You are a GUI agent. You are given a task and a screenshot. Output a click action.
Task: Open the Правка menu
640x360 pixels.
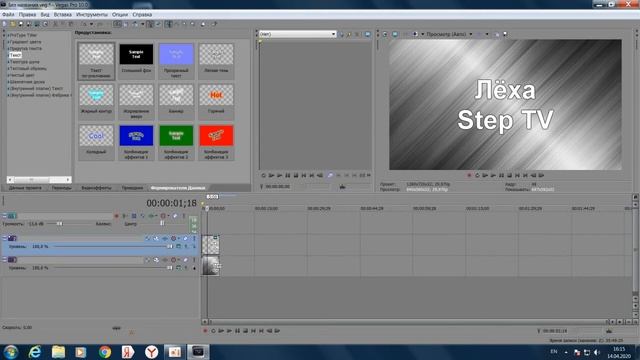coord(27,15)
